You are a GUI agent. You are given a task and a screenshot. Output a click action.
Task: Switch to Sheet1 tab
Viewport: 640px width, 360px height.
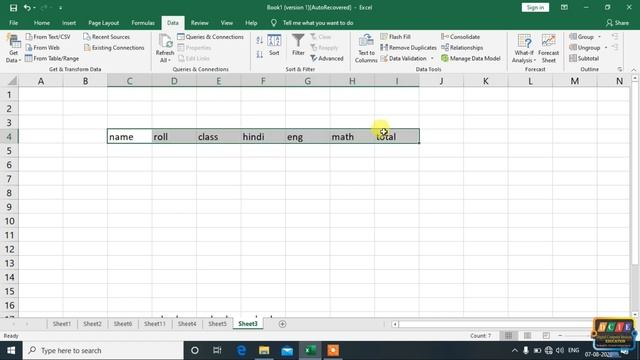[62, 324]
